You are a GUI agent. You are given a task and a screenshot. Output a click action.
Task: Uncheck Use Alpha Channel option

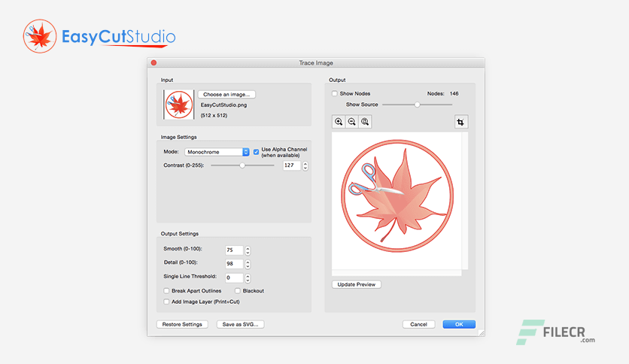point(256,152)
